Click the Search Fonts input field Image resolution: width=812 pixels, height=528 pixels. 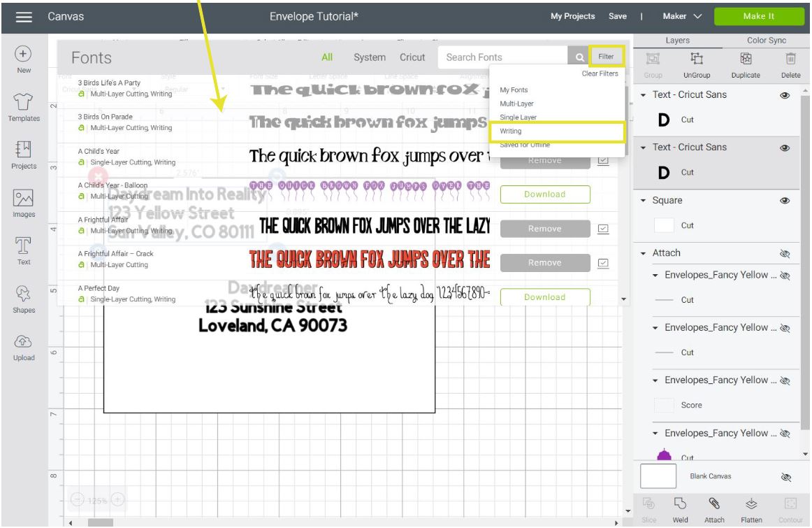503,57
